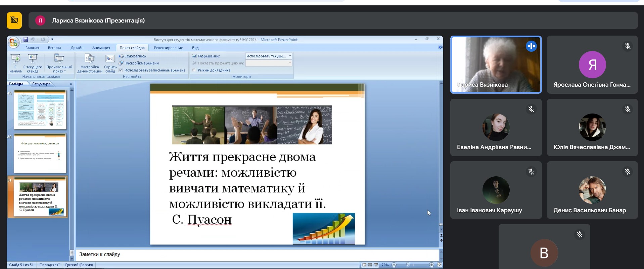Select slide 49 thumbnail
Viewport: 644px width, 269px height.
[40, 109]
